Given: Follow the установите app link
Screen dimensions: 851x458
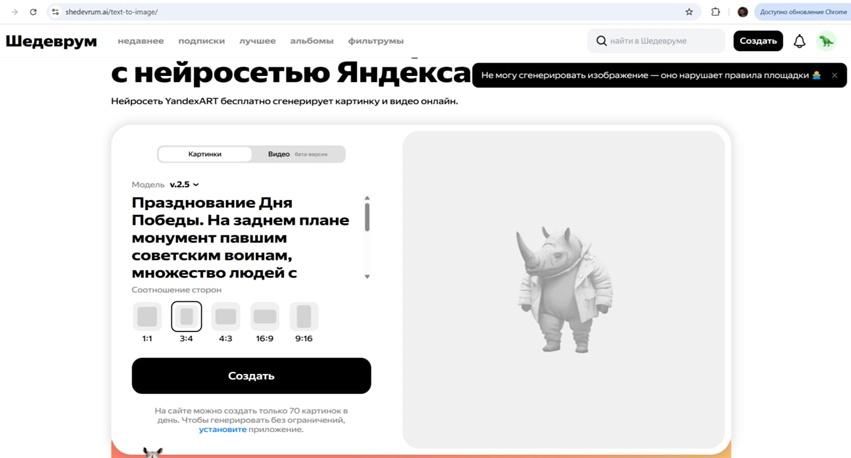Looking at the screenshot, I should pos(222,429).
